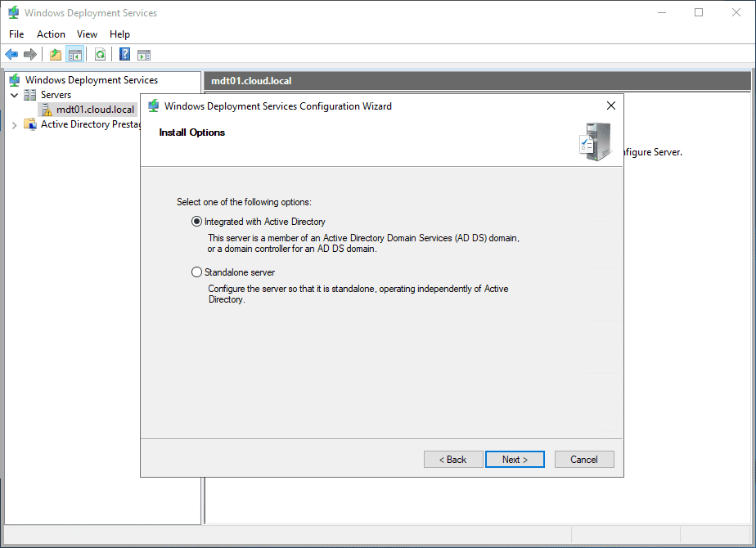Toggle the Show/Hide Action Pane icon
756x548 pixels.
pyautogui.click(x=144, y=55)
